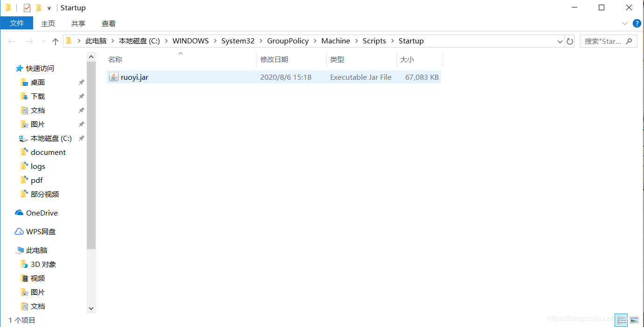
Task: Click the WPS网盘 cloud icon
Action: click(x=19, y=231)
